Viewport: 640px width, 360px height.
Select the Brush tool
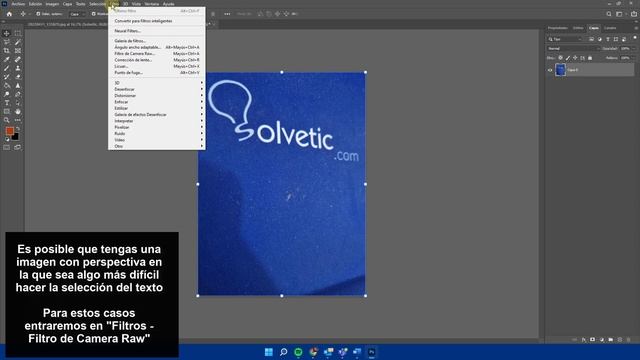7,68
